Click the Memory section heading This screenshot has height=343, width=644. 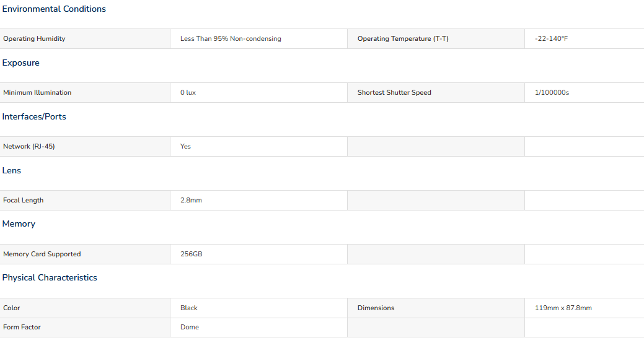click(x=19, y=224)
